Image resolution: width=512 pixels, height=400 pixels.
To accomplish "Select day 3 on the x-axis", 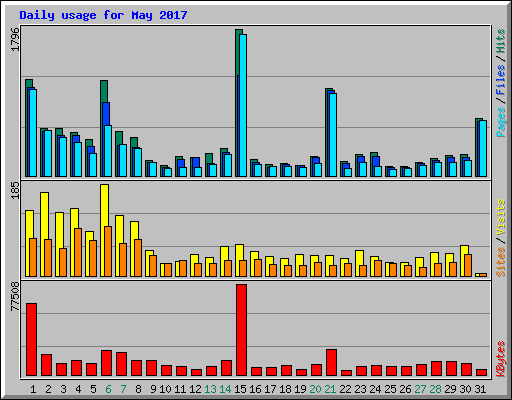I will point(63,389).
